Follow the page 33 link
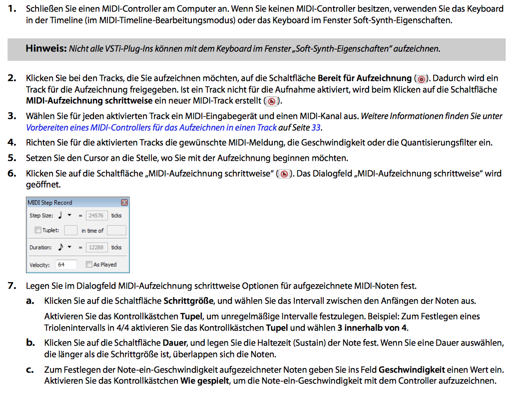 [316, 127]
